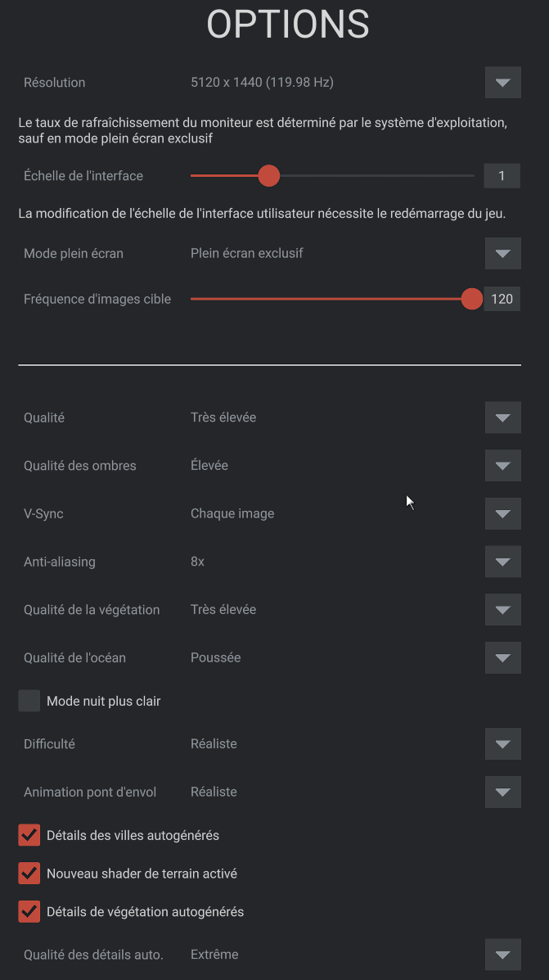
Task: Open the V-Sync dropdown arrow
Action: pos(502,514)
